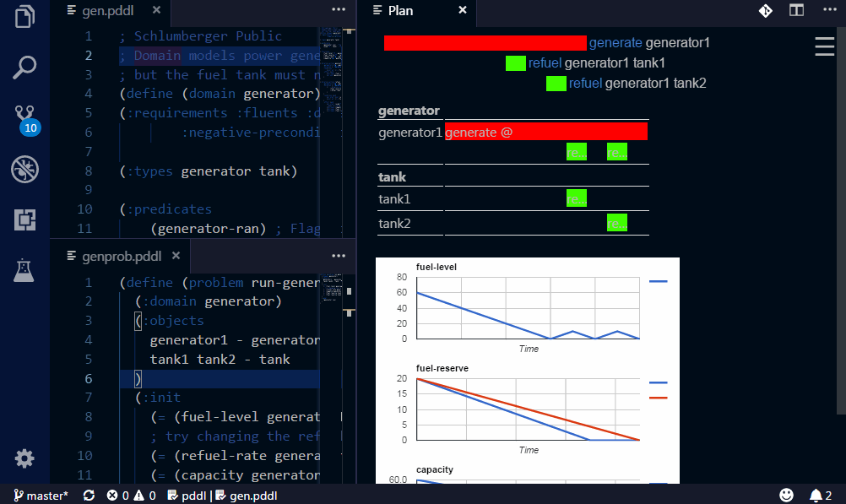
Task: Click the green bar before refuel tank1
Action: [x=516, y=63]
